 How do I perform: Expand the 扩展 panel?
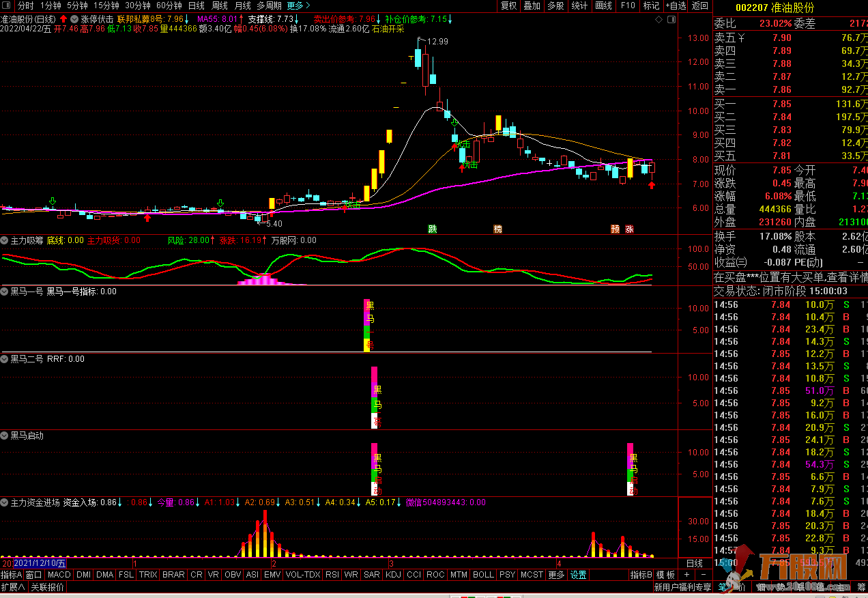tap(13, 587)
